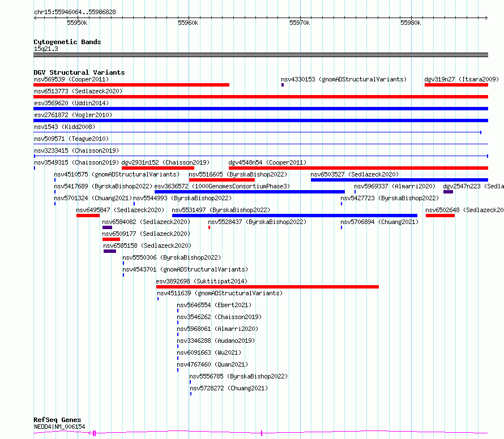Viewport: 504px width, 439px height.
Task: Open nsv5550306 (ByrskaBishop2022) variant
Action: (x=172, y=257)
